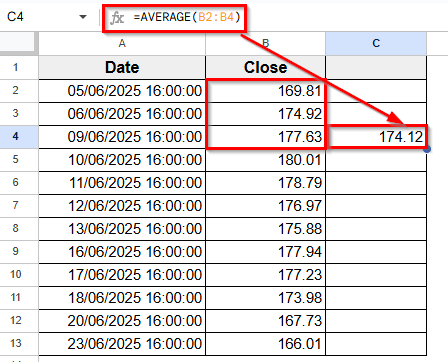Image resolution: width=448 pixels, height=362 pixels.
Task: Select row 4 header
Action: coord(19,137)
